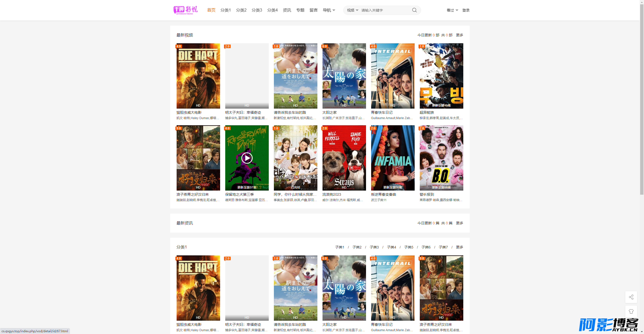Click the skin theme shirt icon
This screenshot has width=644, height=334.
pyautogui.click(x=631, y=311)
